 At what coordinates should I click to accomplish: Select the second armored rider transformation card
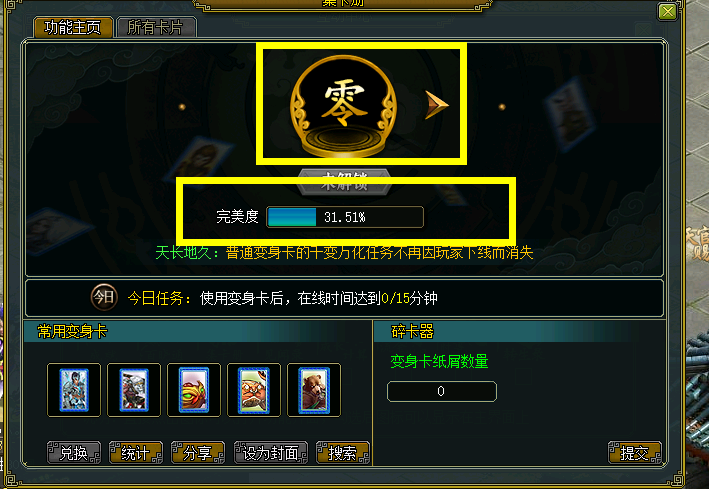pos(134,389)
